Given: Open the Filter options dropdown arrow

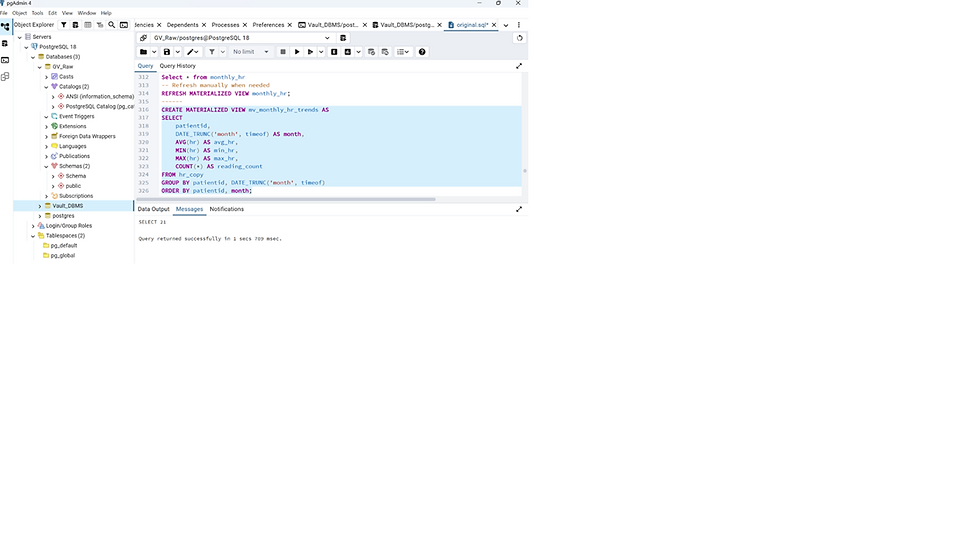Looking at the screenshot, I should [x=222, y=52].
